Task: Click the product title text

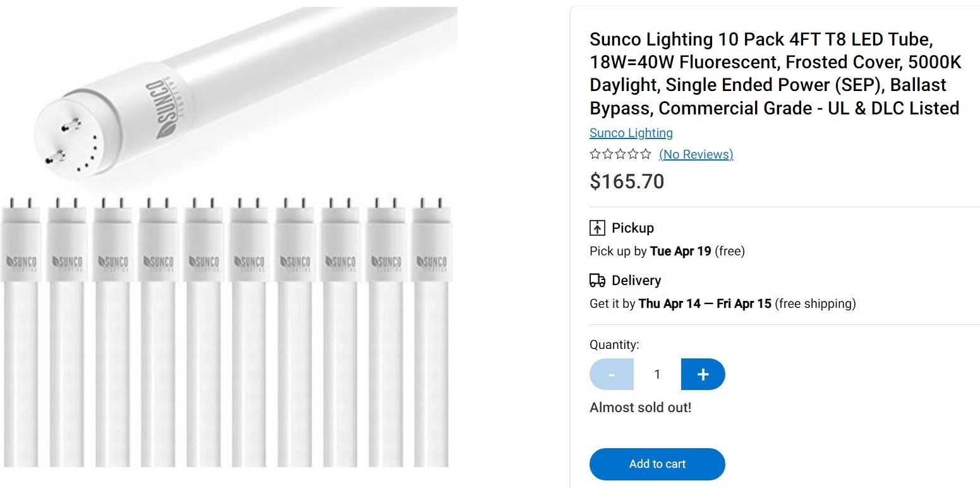Action: pos(775,73)
